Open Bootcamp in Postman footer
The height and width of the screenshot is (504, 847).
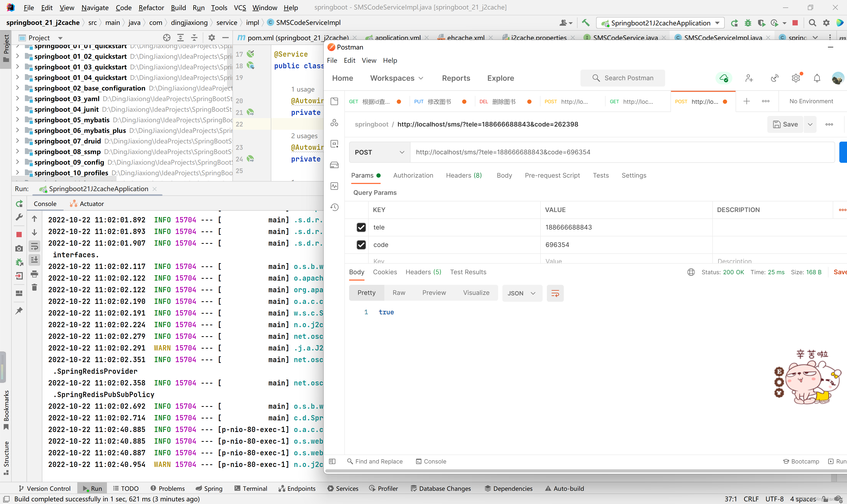[x=801, y=461]
